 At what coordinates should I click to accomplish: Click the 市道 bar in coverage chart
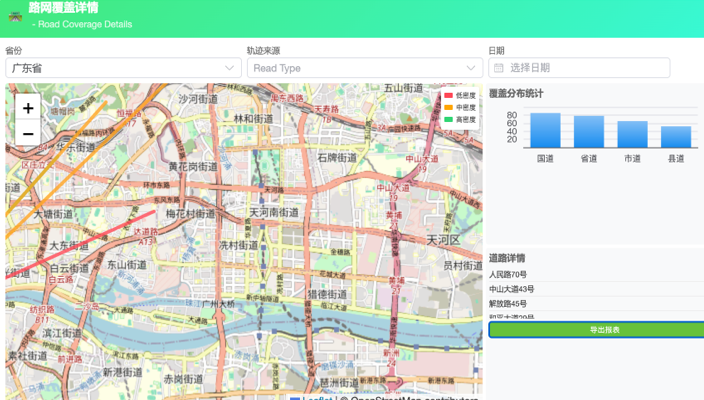pyautogui.click(x=632, y=134)
